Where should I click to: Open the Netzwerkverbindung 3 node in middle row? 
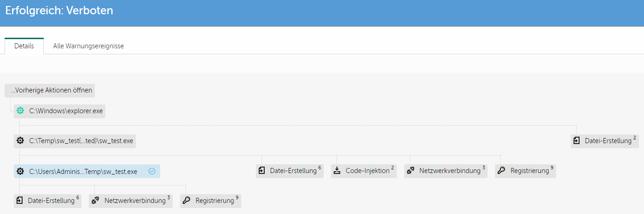click(449, 171)
